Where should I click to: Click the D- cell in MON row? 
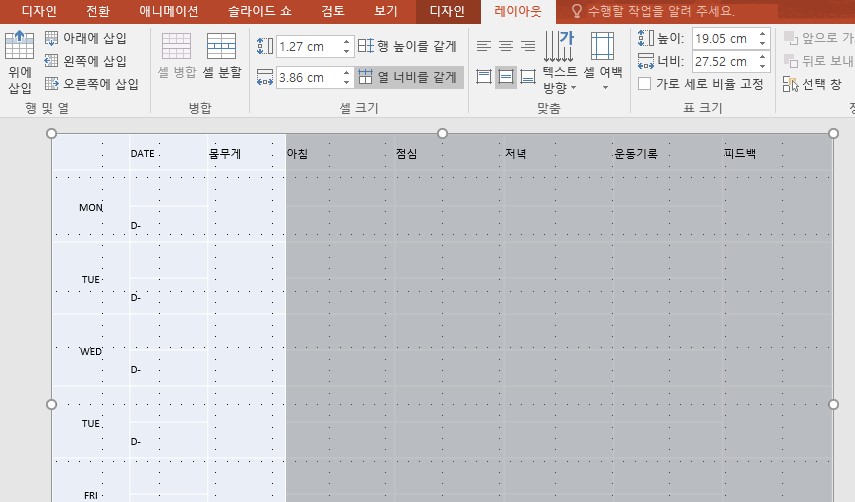pyautogui.click(x=168, y=225)
